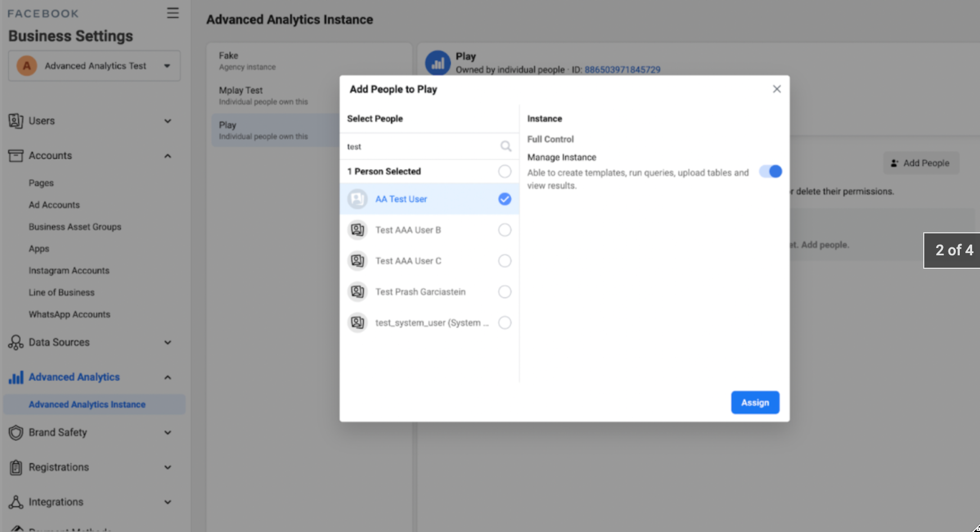This screenshot has height=532, width=980.
Task: Go to Business Asset Groups
Action: (x=75, y=227)
